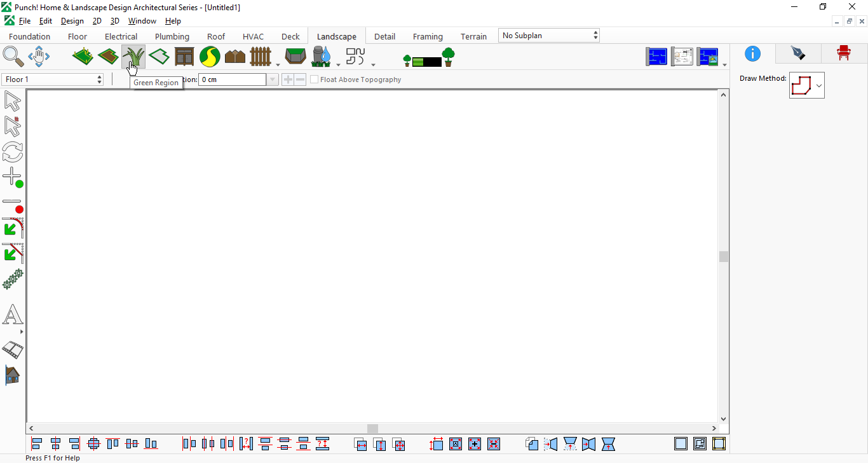This screenshot has width=868, height=463.
Task: Click the horizontal scrollbar thumb
Action: [x=373, y=429]
